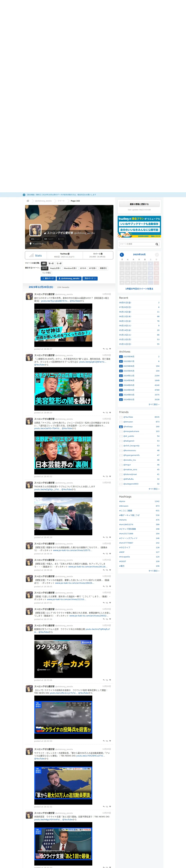
Task: Click blue @xXstrong_zeroXx button between pagers
Action: tap(69, 278)
